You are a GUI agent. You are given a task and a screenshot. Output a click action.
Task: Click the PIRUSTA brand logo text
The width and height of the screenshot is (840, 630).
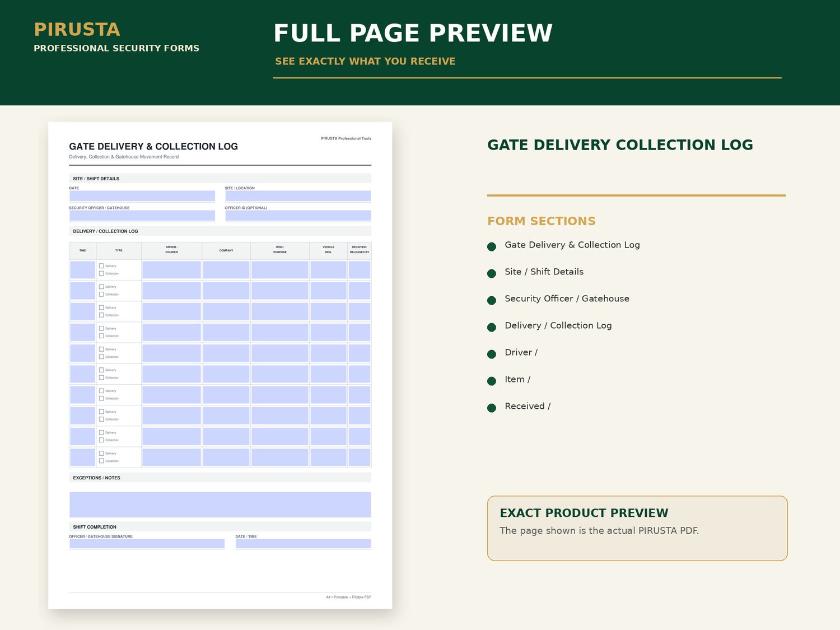click(x=77, y=30)
